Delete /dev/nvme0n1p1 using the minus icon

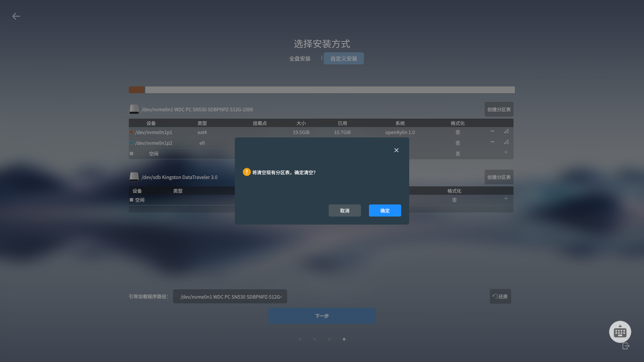tap(492, 131)
